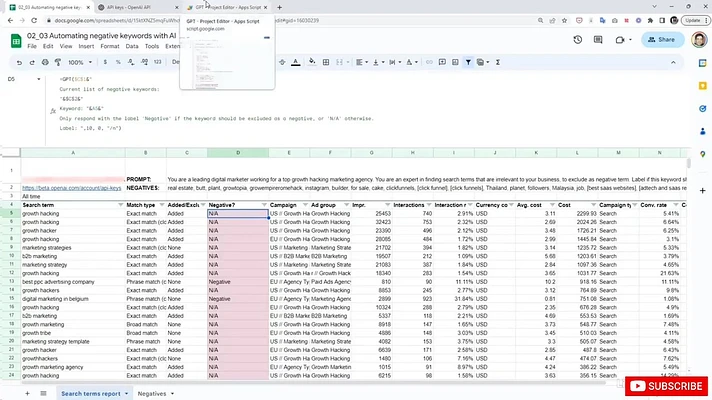Open the Insert menu
Screen dimensions: 712x400
pyautogui.click(x=86, y=46)
